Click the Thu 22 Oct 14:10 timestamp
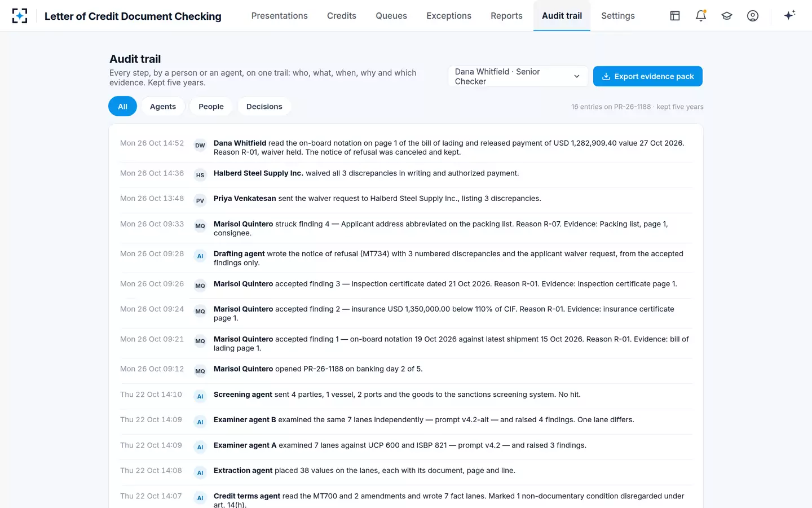This screenshot has height=508, width=812. [x=151, y=395]
